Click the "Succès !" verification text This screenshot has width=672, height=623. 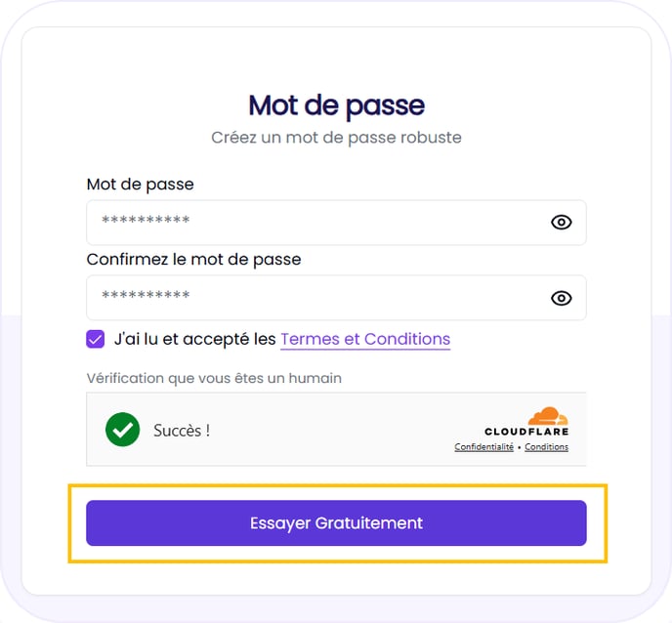(182, 430)
